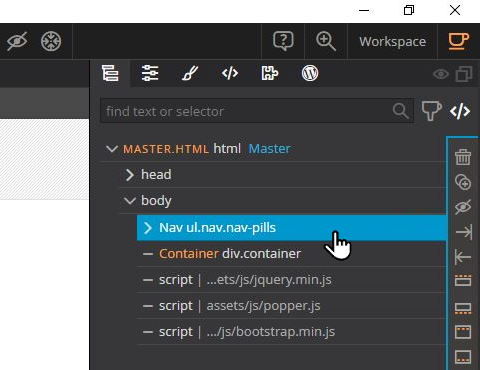Select the script assets/js/popper.js row
This screenshot has height=370, width=480.
point(292,306)
